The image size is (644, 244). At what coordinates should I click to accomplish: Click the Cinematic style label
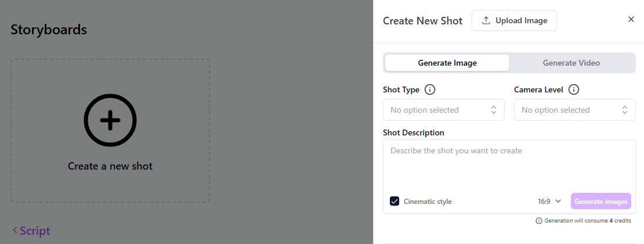click(x=428, y=202)
